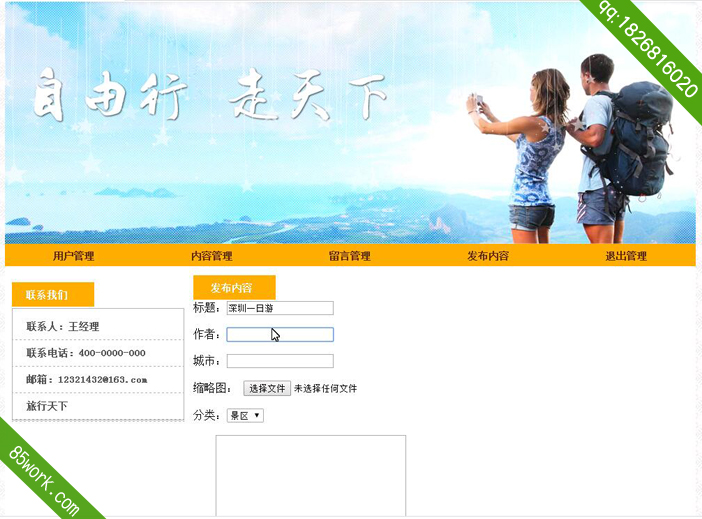702x519 pixels.
Task: Click the email 12321432@163.com
Action: 103,380
